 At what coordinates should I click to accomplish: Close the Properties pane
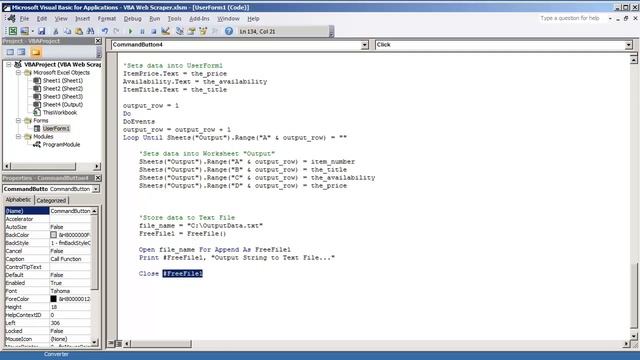tap(98, 178)
